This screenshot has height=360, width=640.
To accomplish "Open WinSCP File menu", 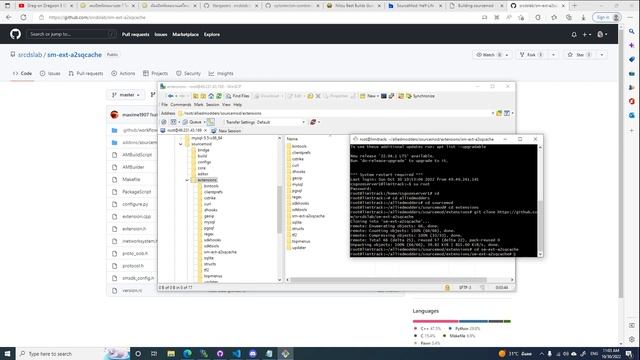I will [164, 105].
